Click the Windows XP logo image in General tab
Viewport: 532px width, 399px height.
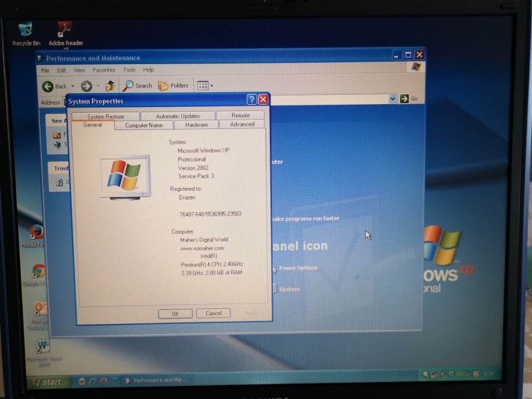pos(125,178)
